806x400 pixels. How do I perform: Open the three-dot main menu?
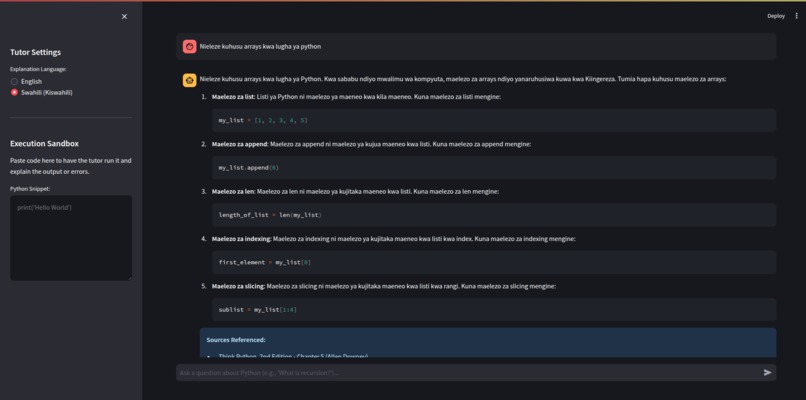pyautogui.click(x=797, y=16)
